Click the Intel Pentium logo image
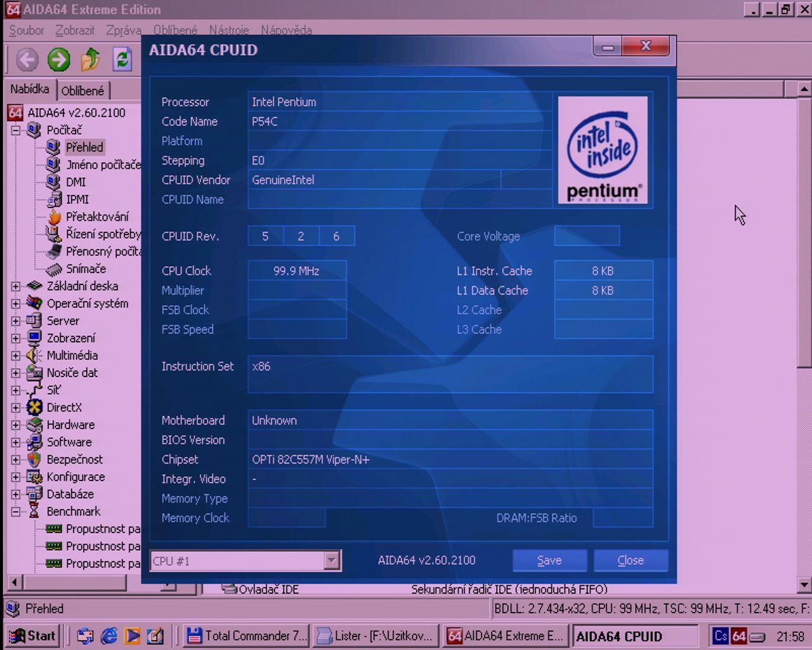 tap(603, 150)
